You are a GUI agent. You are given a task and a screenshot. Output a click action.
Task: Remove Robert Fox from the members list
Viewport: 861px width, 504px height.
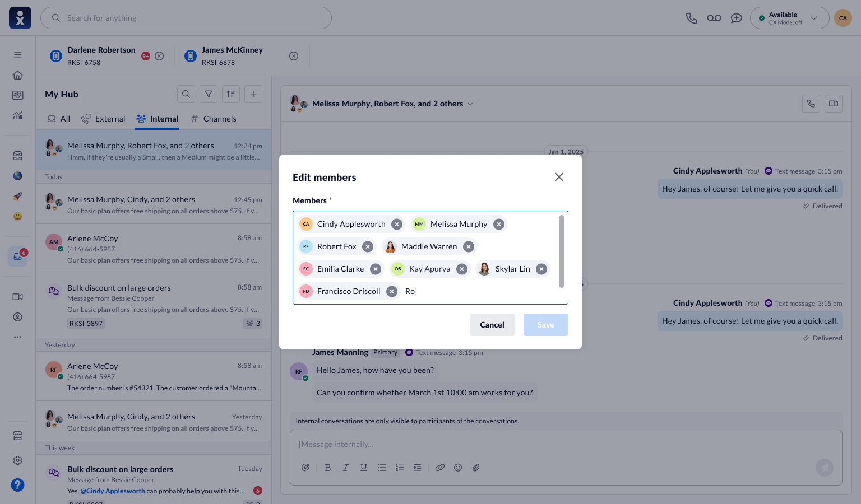coord(368,246)
